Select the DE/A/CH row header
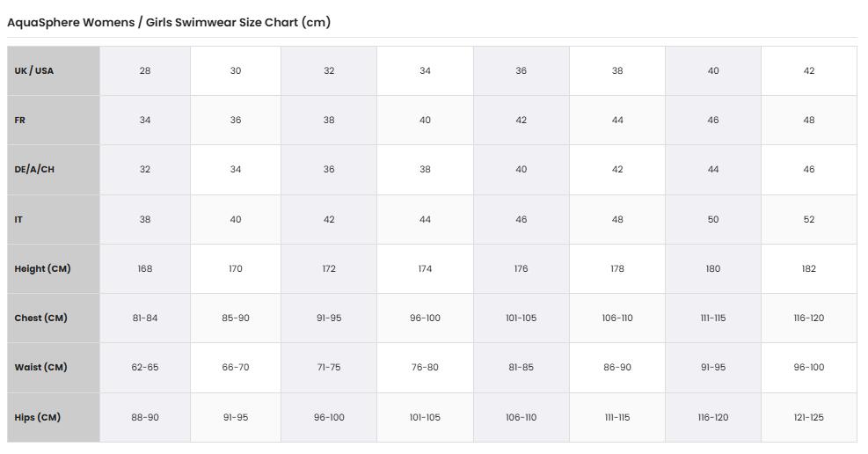This screenshot has height=454, width=868. pyautogui.click(x=53, y=170)
